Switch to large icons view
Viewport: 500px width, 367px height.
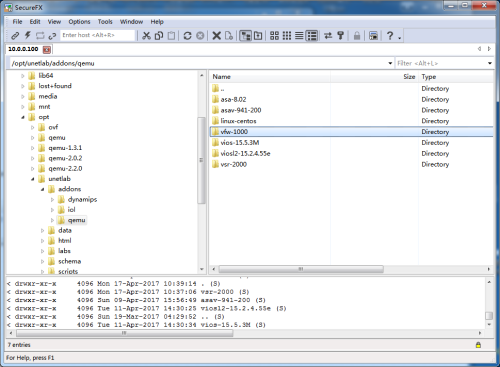tap(274, 35)
